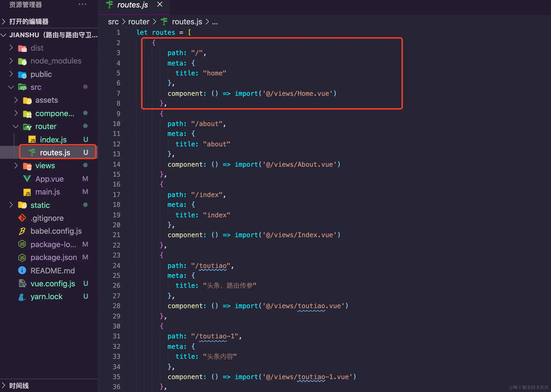Select the routes.js editor tab
Screen dimensions: 551x392
132,5
